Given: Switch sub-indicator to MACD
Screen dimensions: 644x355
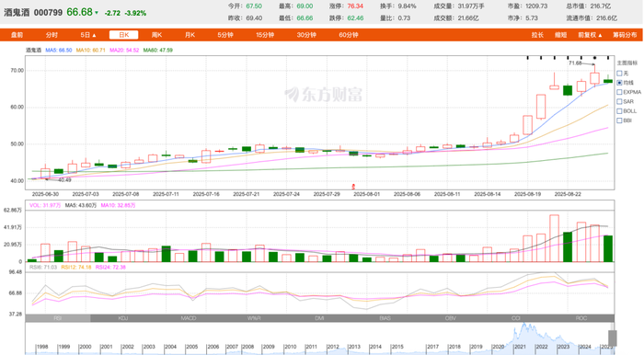Looking at the screenshot, I should (x=189, y=318).
